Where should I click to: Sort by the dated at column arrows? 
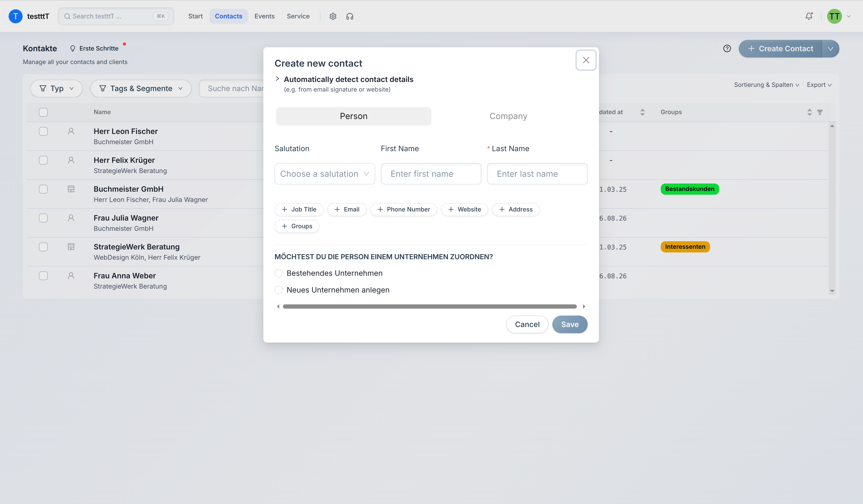pyautogui.click(x=643, y=112)
